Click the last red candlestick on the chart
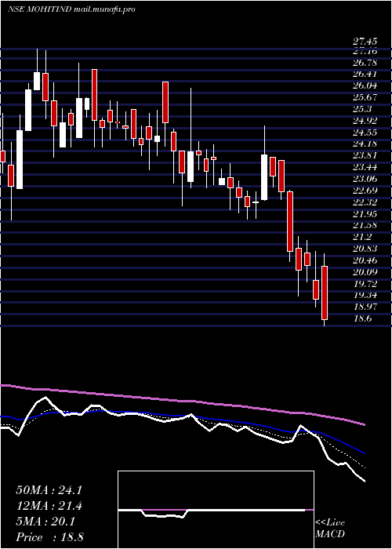392x549 pixels. point(325,293)
